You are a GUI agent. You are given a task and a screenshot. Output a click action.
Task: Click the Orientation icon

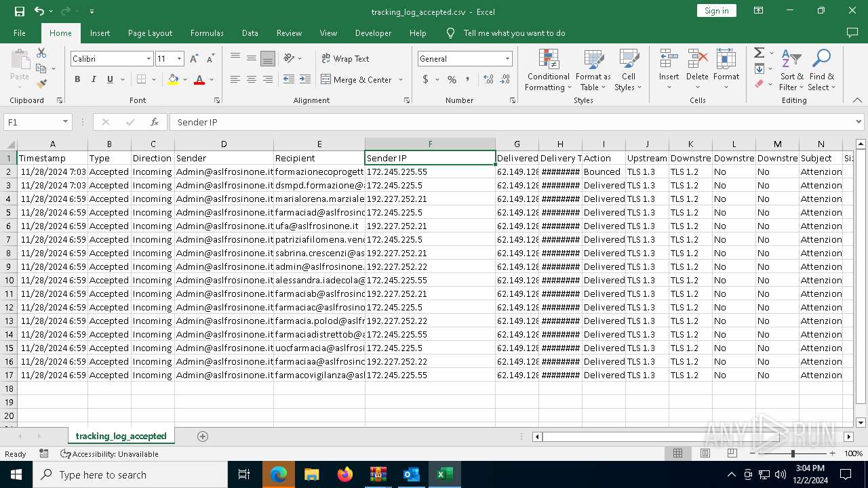point(290,58)
